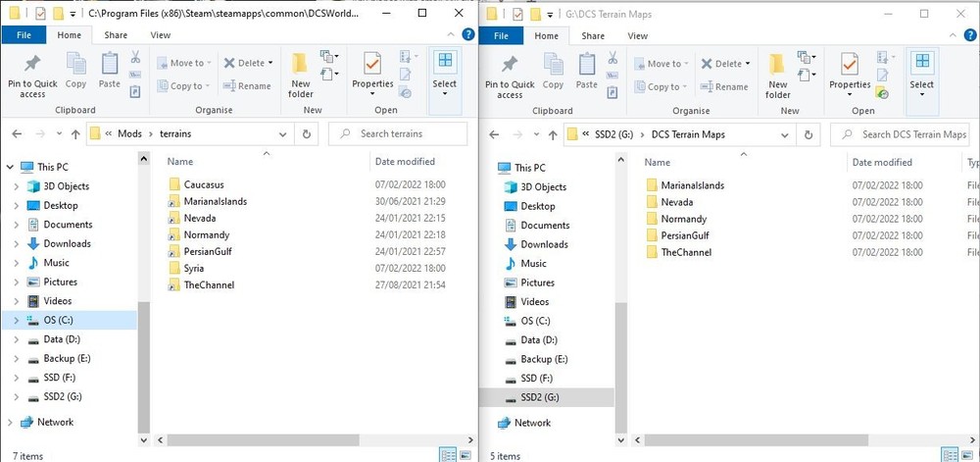The height and width of the screenshot is (462, 980).
Task: Open recent locations dropdown in terrains window
Action: (x=60, y=133)
